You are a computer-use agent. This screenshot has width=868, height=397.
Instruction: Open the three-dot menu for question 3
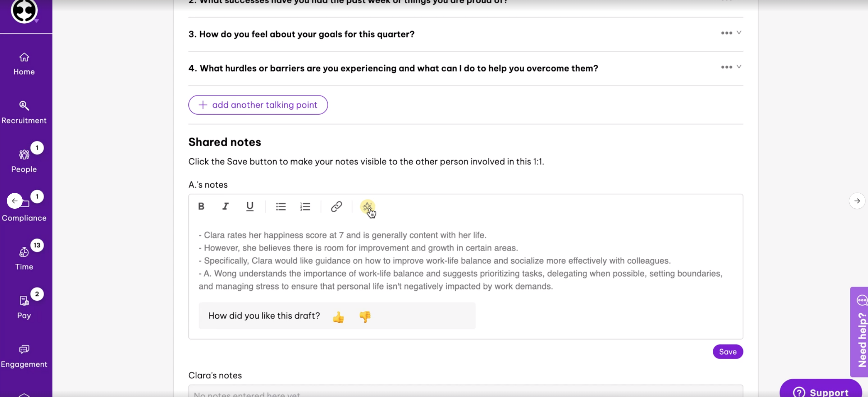click(x=726, y=33)
